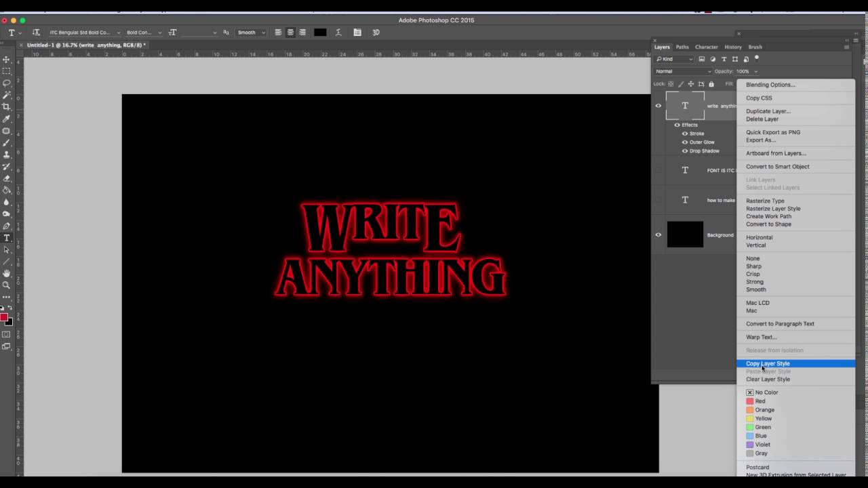Select the Paint Bucket tool
Viewport: 868px width, 488px height.
click(7, 190)
